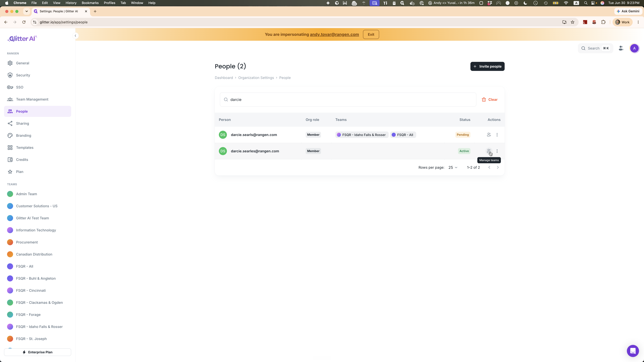Open the support chat bubble

click(633, 351)
